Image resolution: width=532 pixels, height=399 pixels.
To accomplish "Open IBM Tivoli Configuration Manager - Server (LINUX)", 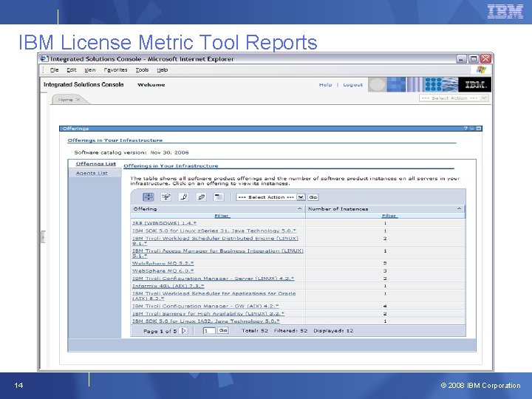I will point(213,279).
